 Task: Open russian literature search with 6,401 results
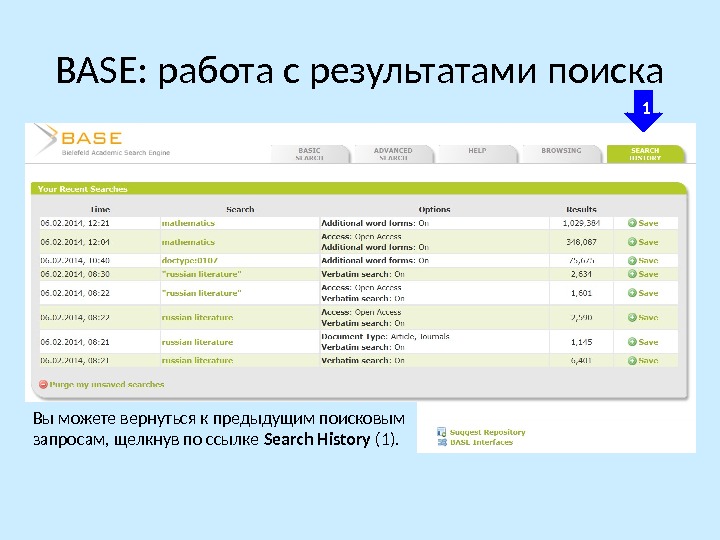(197, 361)
